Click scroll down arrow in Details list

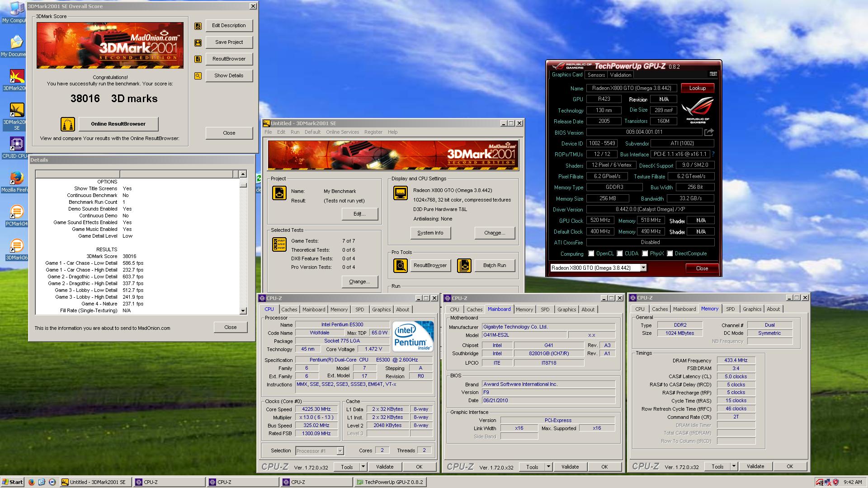coord(243,311)
